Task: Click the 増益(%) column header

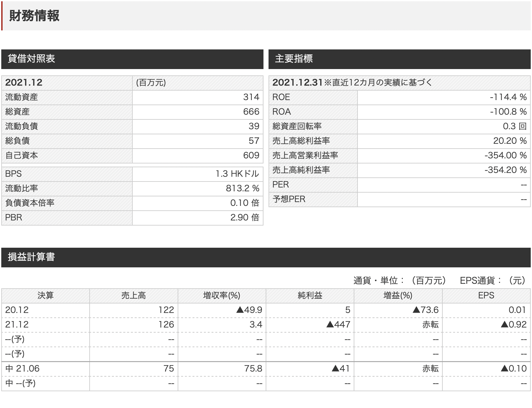Action: pos(398,296)
